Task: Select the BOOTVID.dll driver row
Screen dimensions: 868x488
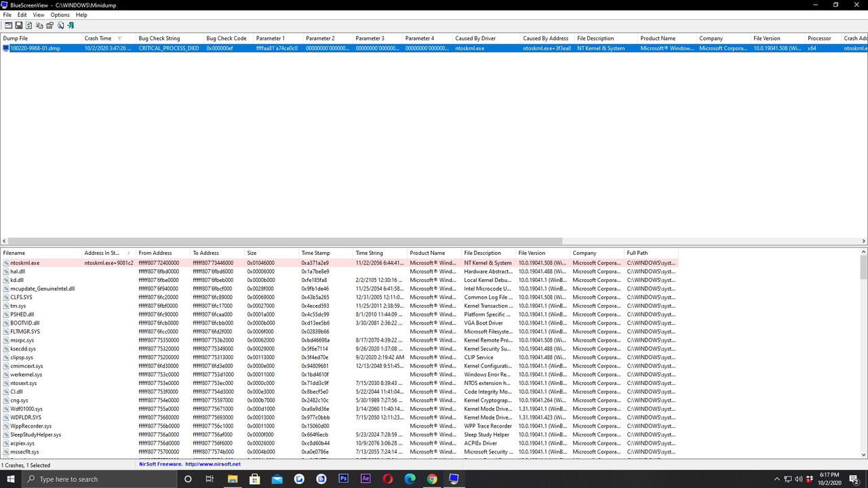Action: click(x=339, y=323)
